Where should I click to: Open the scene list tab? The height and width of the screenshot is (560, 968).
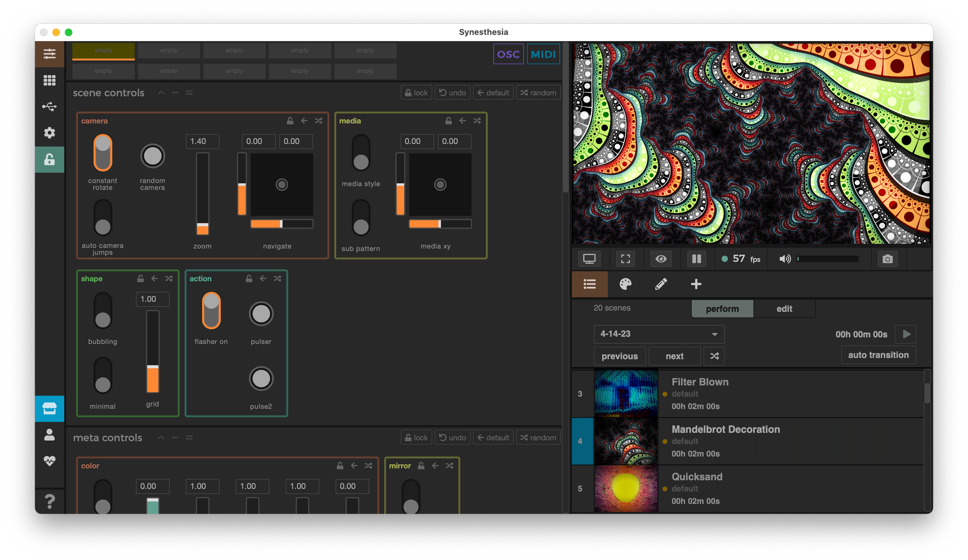click(x=590, y=284)
